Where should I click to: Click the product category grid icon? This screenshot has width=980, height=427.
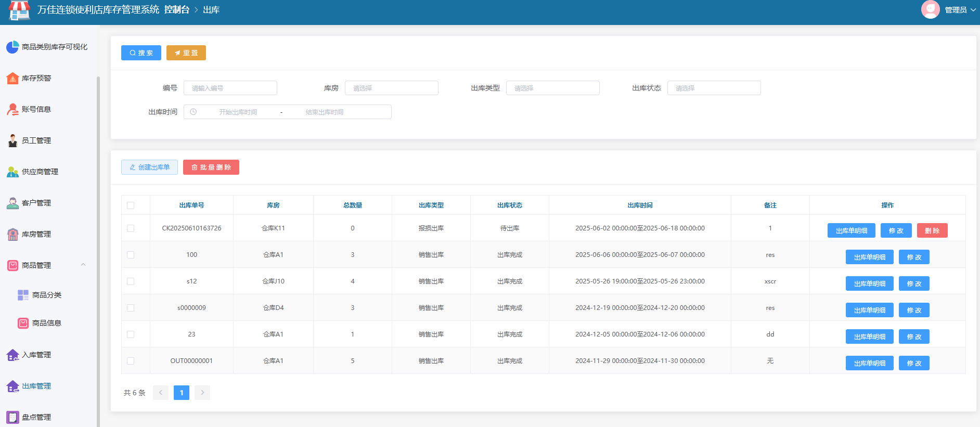click(x=23, y=295)
